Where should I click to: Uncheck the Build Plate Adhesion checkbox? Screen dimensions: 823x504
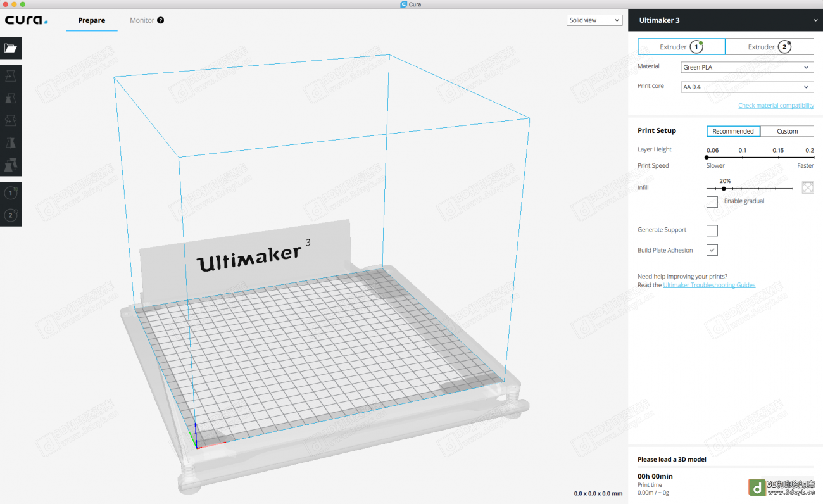tap(712, 250)
